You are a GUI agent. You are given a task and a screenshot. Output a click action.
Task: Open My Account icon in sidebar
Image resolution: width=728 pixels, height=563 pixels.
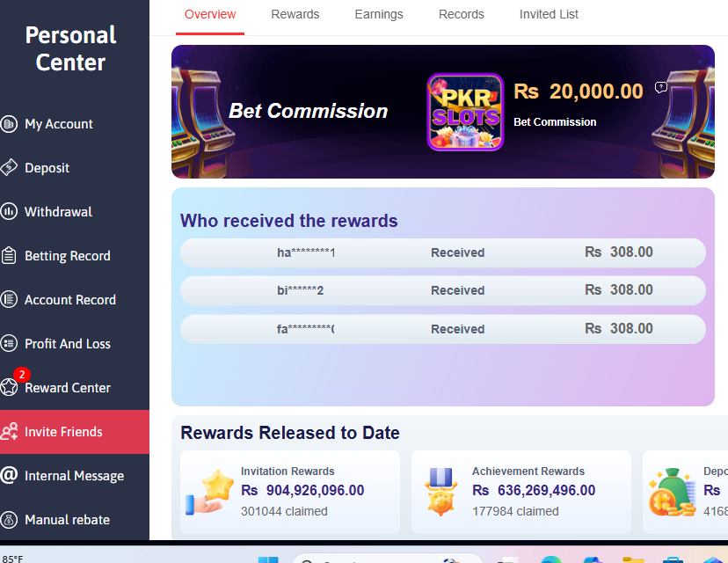coord(9,124)
